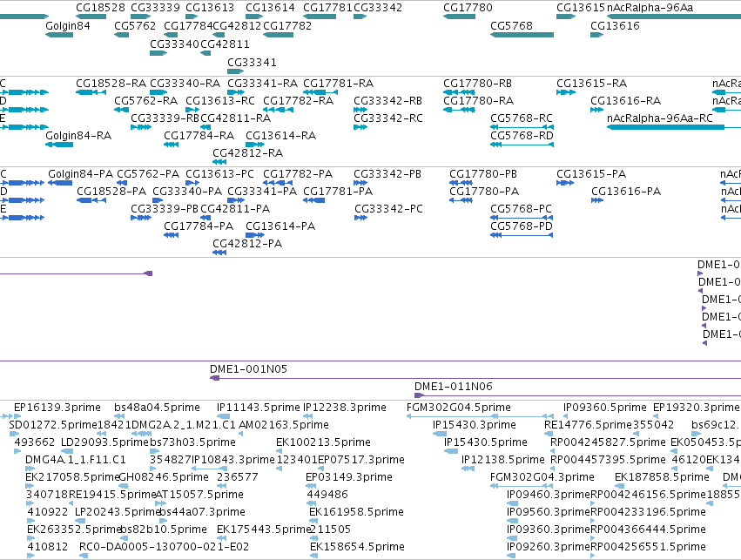Select transcript CG5762-RA

pos(145,101)
